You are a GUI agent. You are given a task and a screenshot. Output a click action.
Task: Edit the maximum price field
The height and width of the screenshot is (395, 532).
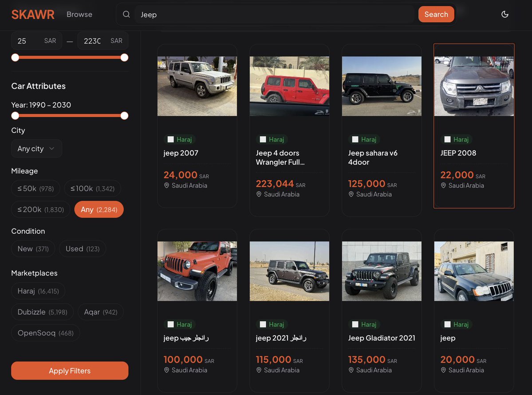(103, 41)
